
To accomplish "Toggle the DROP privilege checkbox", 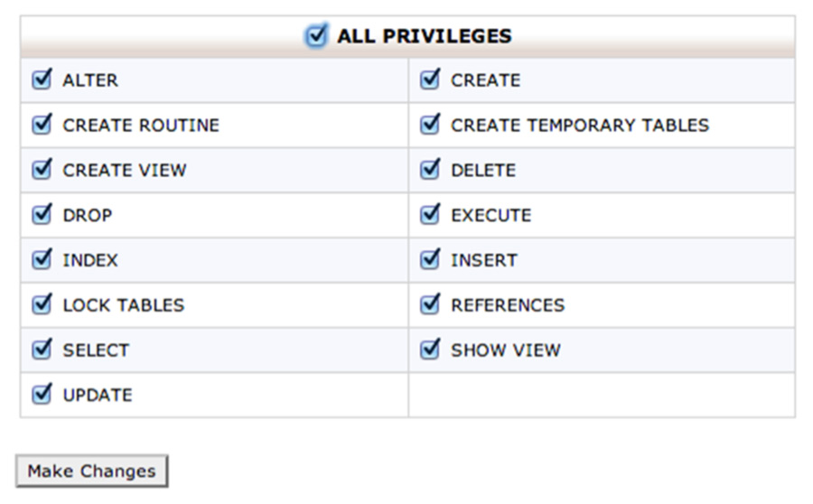I will tap(42, 215).
